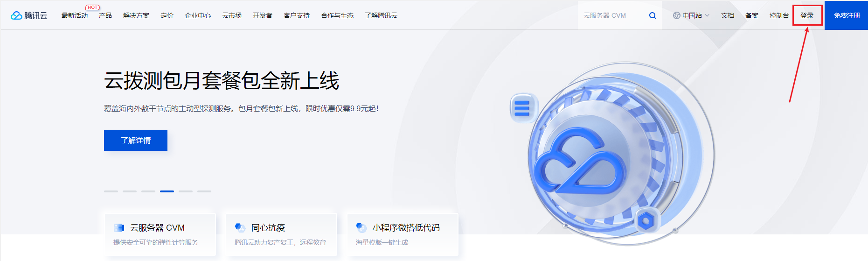Open the 最新活动 menu

(75, 15)
